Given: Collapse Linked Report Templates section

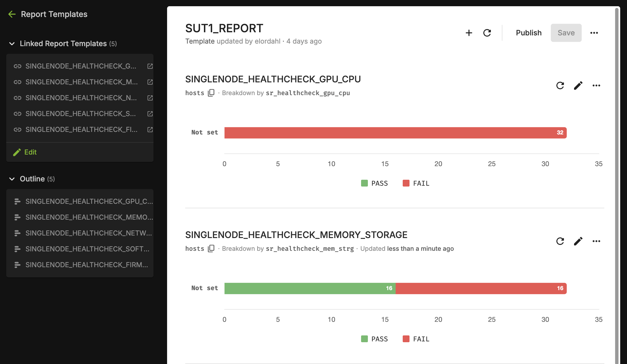Looking at the screenshot, I should (12, 44).
